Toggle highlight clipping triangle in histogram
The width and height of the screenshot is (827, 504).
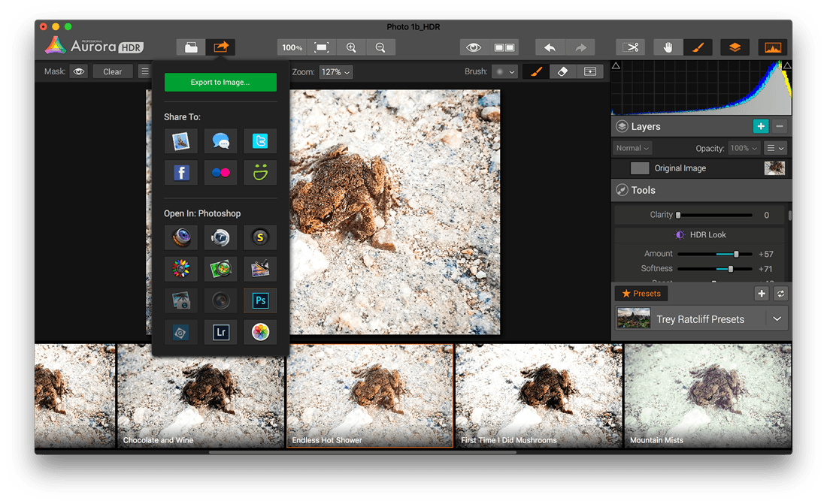pyautogui.click(x=787, y=66)
